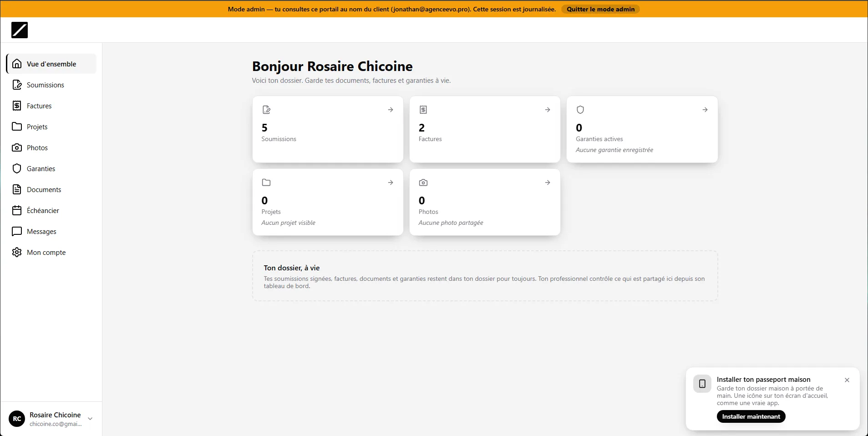Expand the Rosaire Chicoine account chevron
868x436 pixels.
90,419
